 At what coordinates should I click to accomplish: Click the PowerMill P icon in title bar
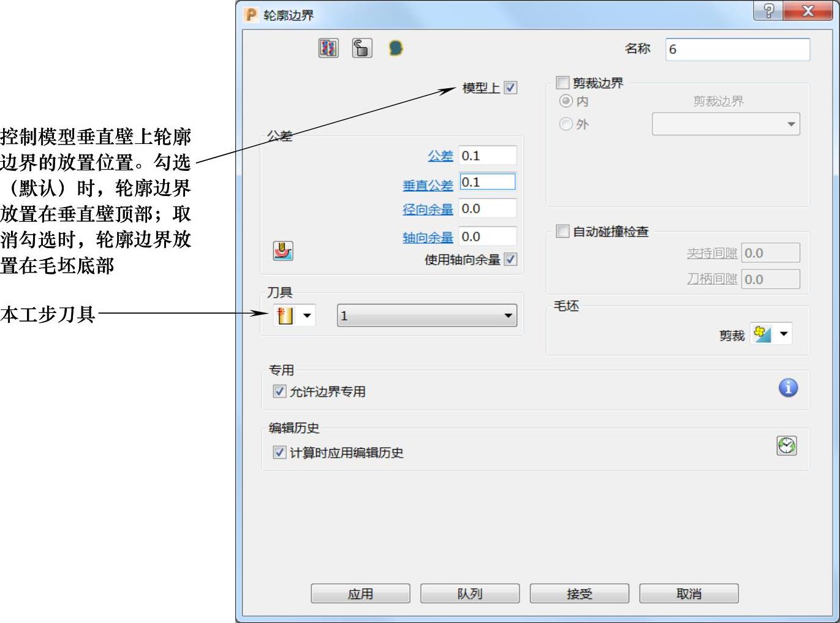[x=251, y=15]
